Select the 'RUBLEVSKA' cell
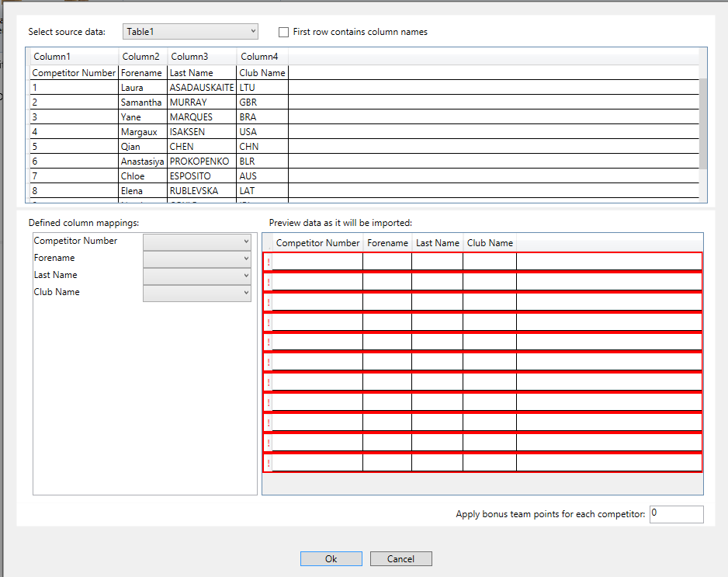Viewport: 728px width, 577px height. click(x=202, y=191)
